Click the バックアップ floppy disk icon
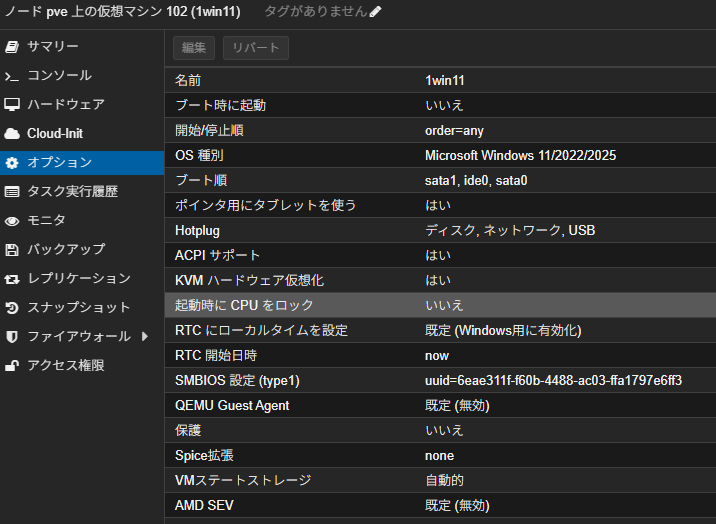This screenshot has height=524, width=716. 12,250
